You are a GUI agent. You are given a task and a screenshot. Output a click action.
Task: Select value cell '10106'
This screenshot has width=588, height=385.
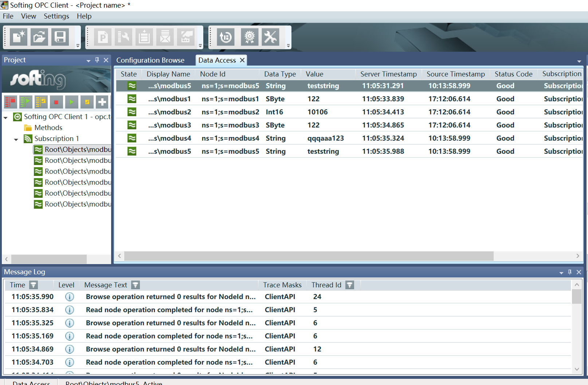tap(318, 112)
